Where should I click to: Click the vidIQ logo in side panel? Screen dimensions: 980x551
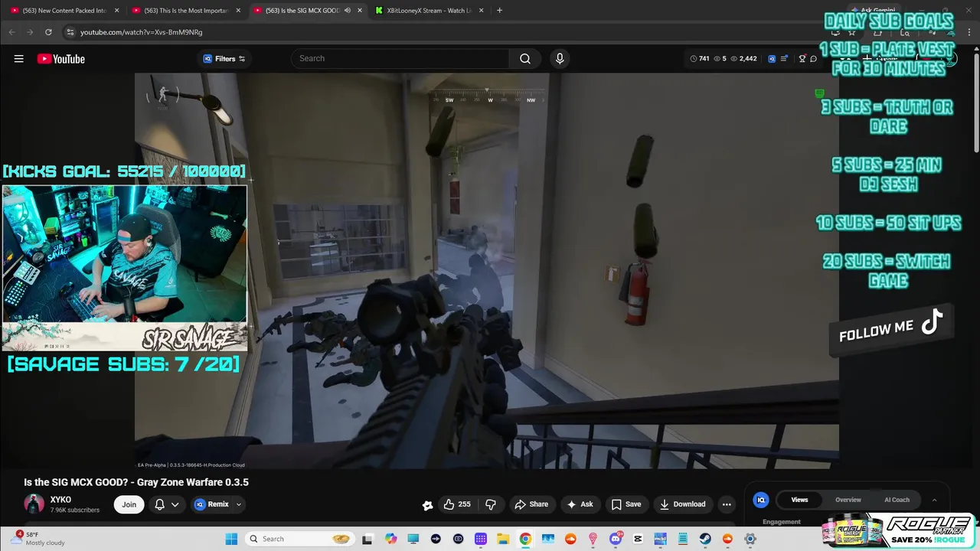tap(761, 500)
